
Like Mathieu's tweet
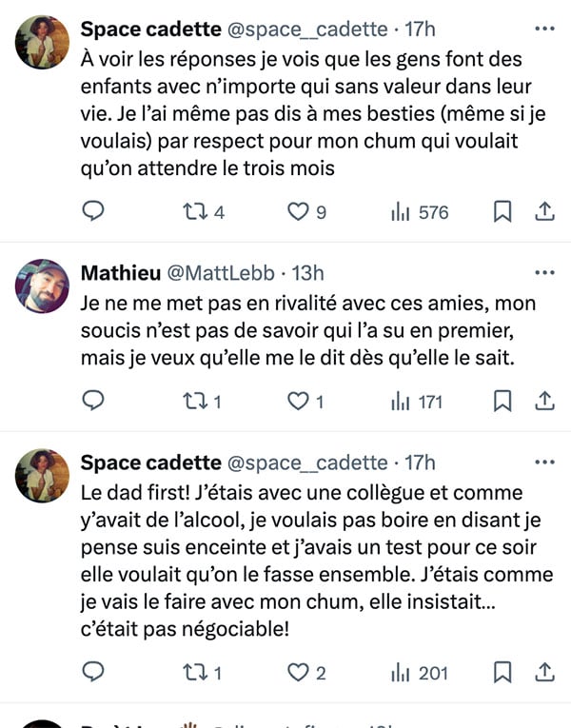pos(305,402)
